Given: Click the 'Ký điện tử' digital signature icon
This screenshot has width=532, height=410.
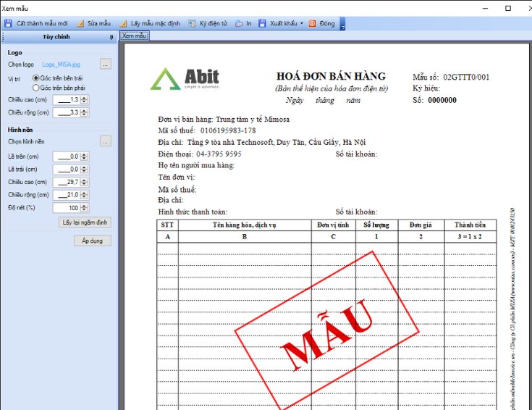Looking at the screenshot, I should pyautogui.click(x=193, y=24).
